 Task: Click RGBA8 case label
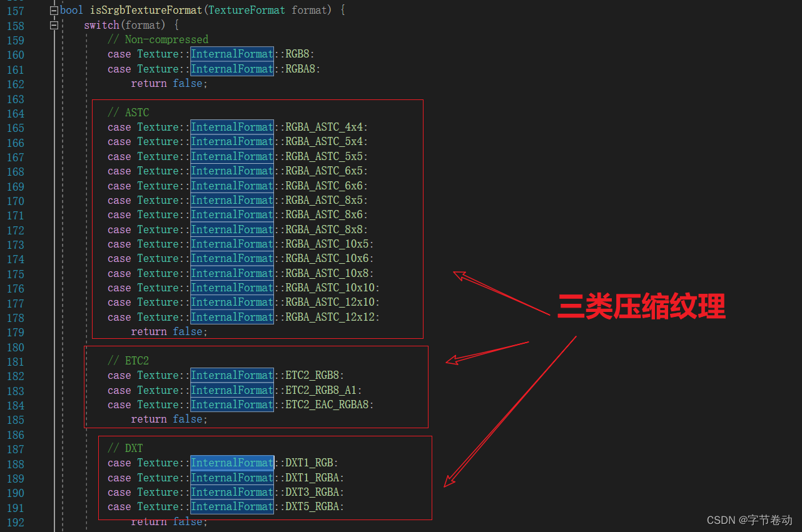[300, 69]
